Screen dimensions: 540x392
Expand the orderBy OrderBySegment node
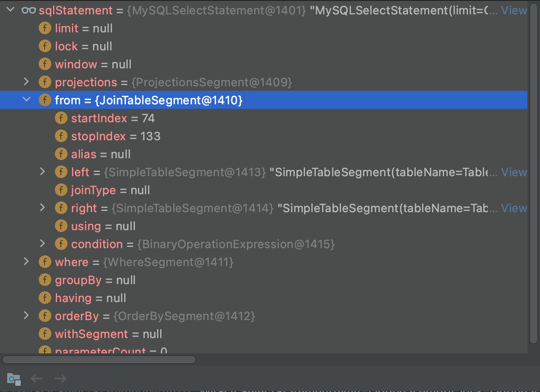tap(26, 316)
